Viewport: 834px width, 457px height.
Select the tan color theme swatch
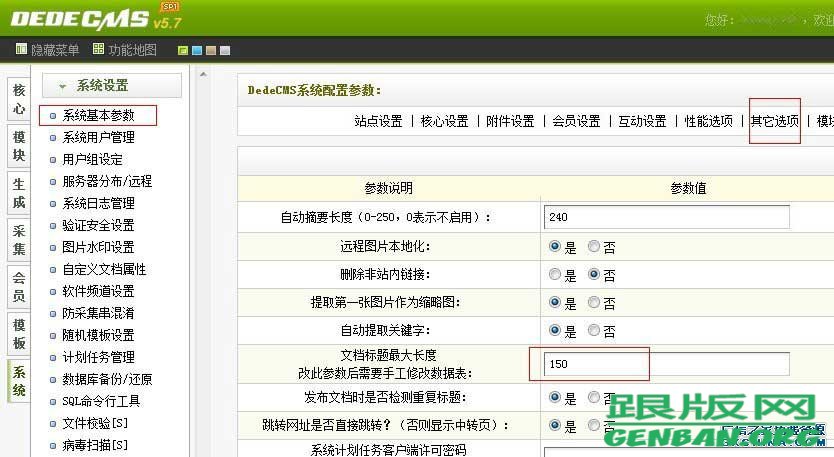coord(211,51)
